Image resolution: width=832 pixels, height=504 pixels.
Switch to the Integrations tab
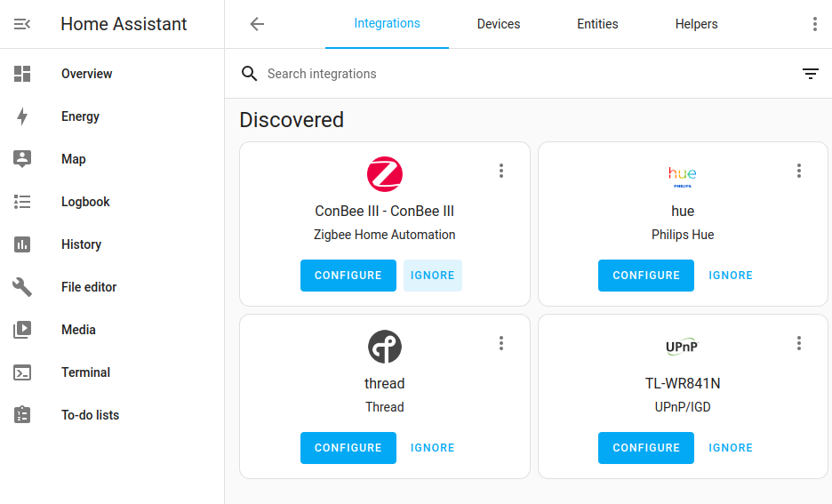(x=387, y=24)
